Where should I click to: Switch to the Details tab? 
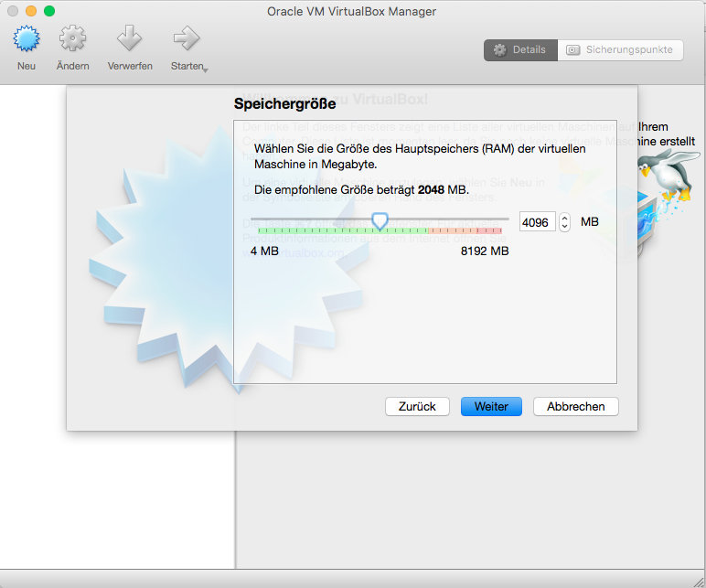(x=520, y=50)
